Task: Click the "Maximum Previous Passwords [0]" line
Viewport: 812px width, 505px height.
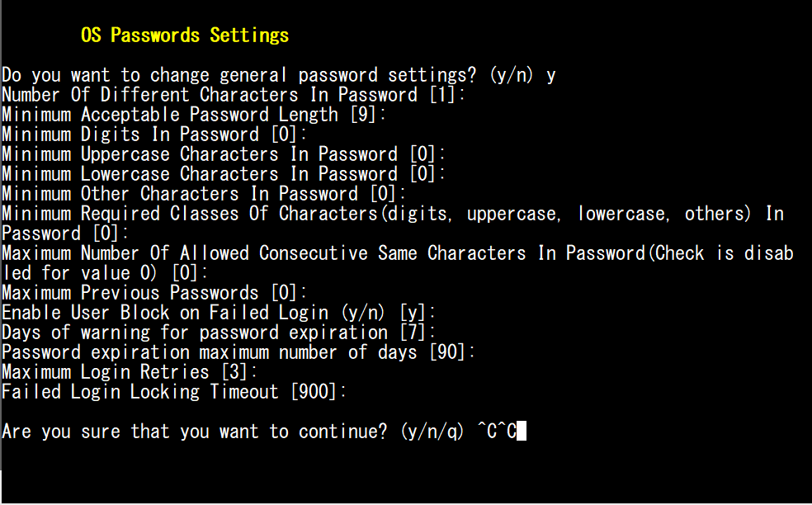Action: 154,293
